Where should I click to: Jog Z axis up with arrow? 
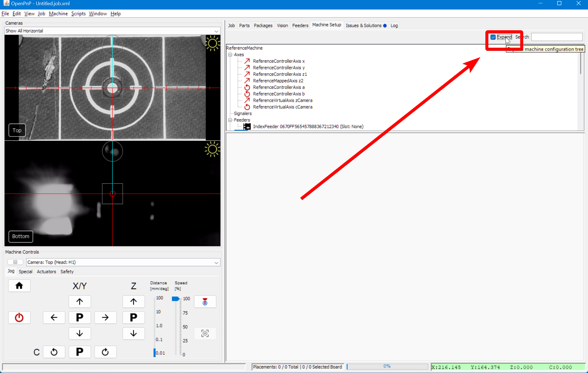[133, 302]
